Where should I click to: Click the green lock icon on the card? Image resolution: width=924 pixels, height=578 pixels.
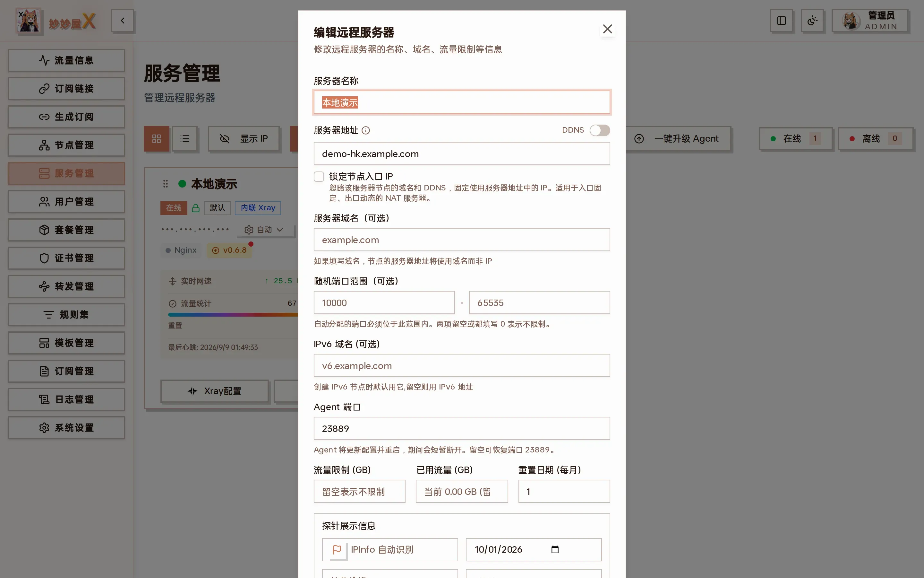coord(195,208)
